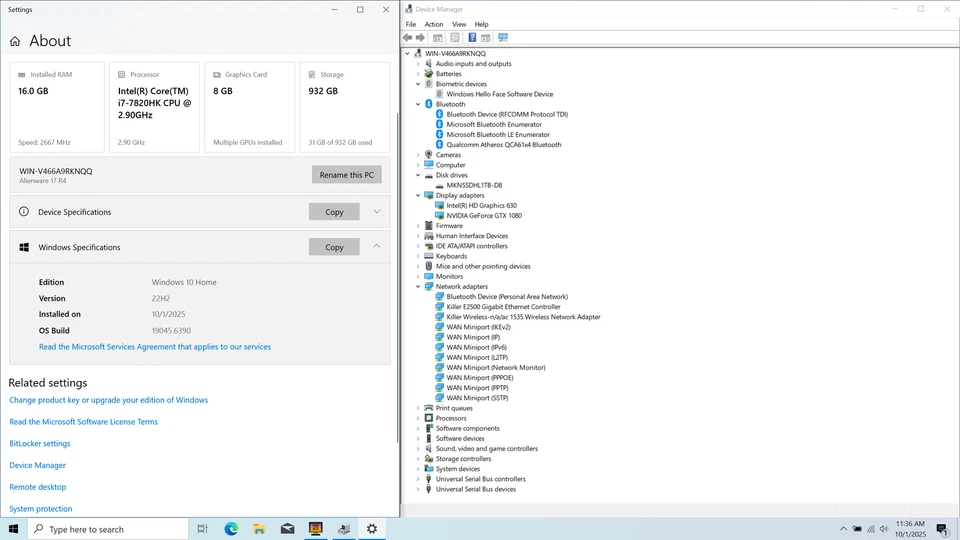The image size is (960, 540).
Task: Click the volume icon in system tray
Action: pos(883,529)
